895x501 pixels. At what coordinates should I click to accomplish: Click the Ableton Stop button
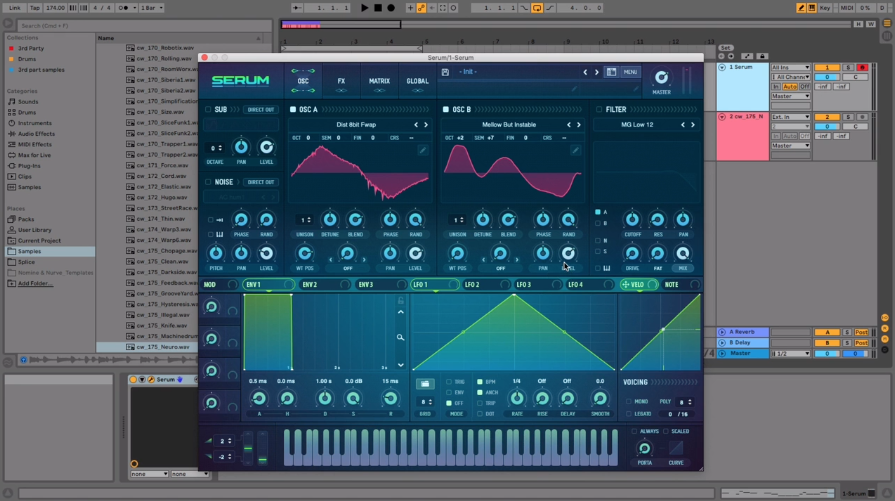378,8
